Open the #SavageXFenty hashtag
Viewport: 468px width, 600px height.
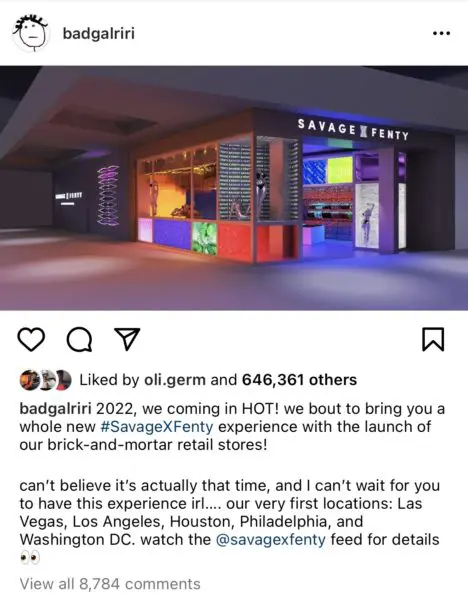point(157,427)
